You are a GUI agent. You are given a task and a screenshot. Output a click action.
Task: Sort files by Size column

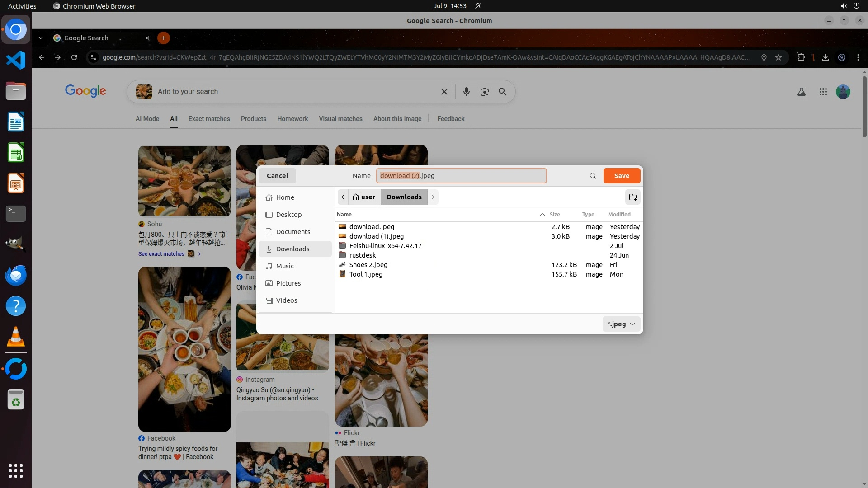[554, 215]
